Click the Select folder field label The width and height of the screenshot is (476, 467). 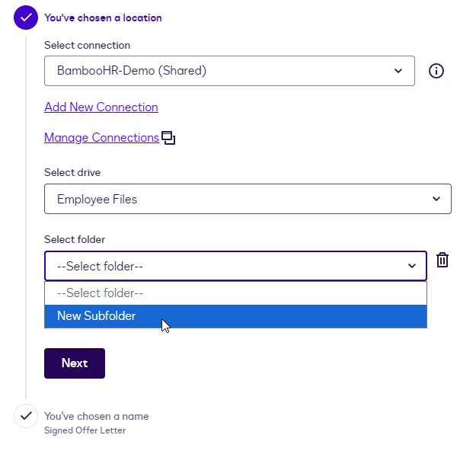pyautogui.click(x=75, y=239)
